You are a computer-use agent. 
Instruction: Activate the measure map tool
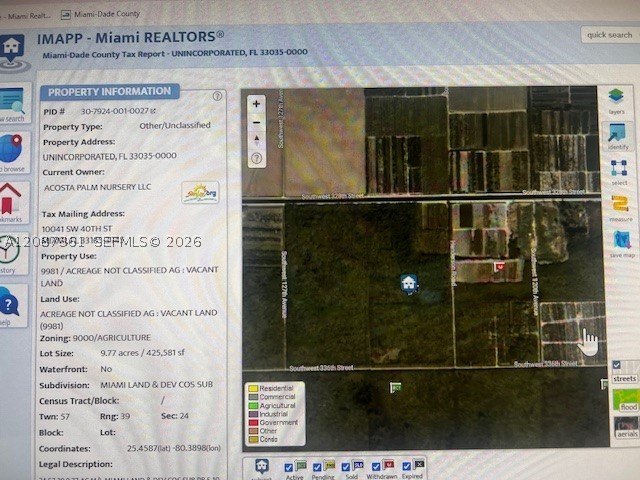tap(620, 207)
